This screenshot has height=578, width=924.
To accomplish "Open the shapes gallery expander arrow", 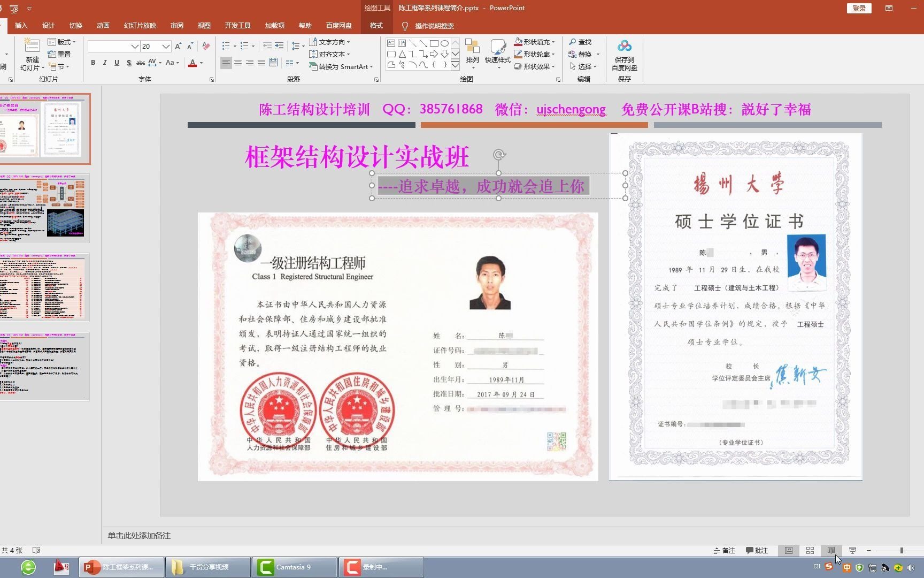I will tap(456, 66).
